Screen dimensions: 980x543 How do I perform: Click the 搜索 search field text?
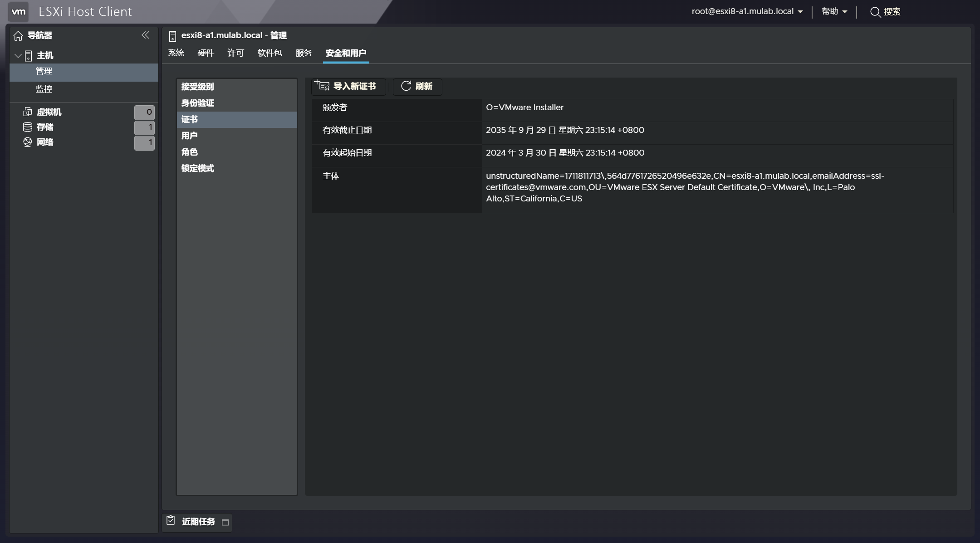click(x=892, y=12)
